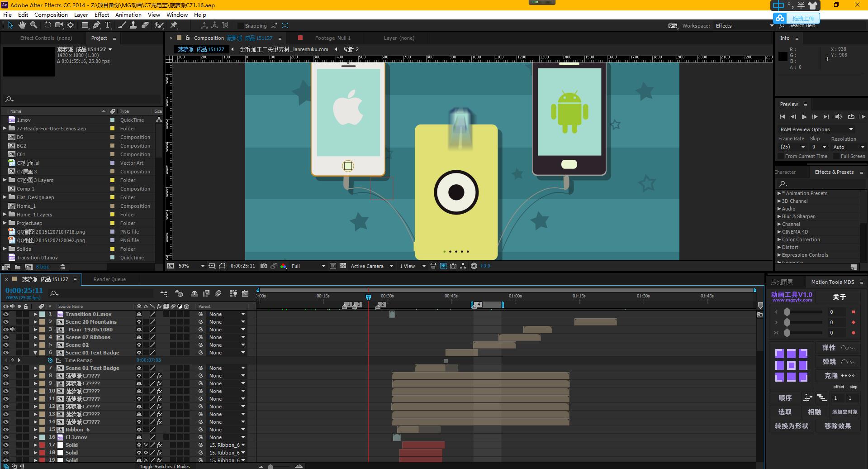Image resolution: width=868 pixels, height=469 pixels.
Task: Collapse the Scene 01 Text Badge layer 6
Action: [35, 353]
